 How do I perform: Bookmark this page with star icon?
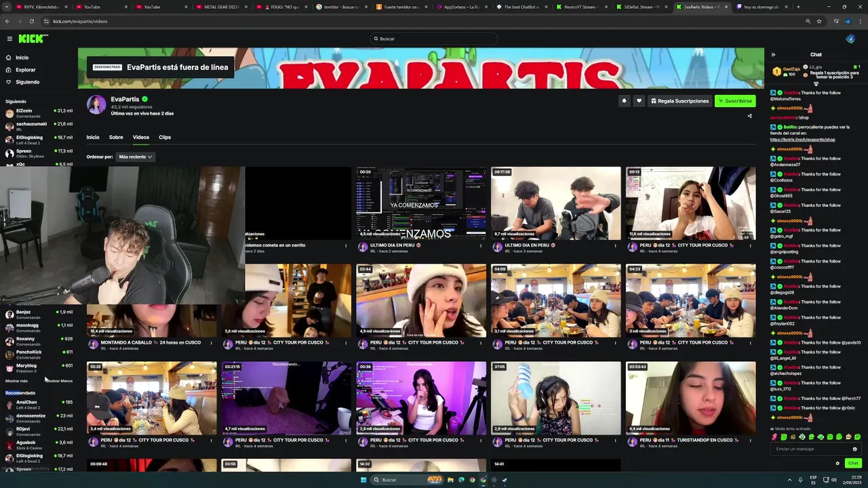click(819, 21)
